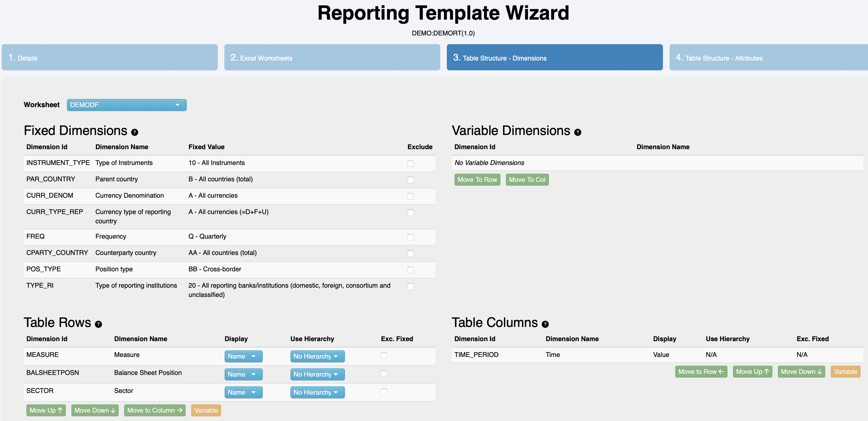Viewport: 868px width, 421px height.
Task: Click help icon beside Fixed Dimensions heading
Action: [135, 132]
